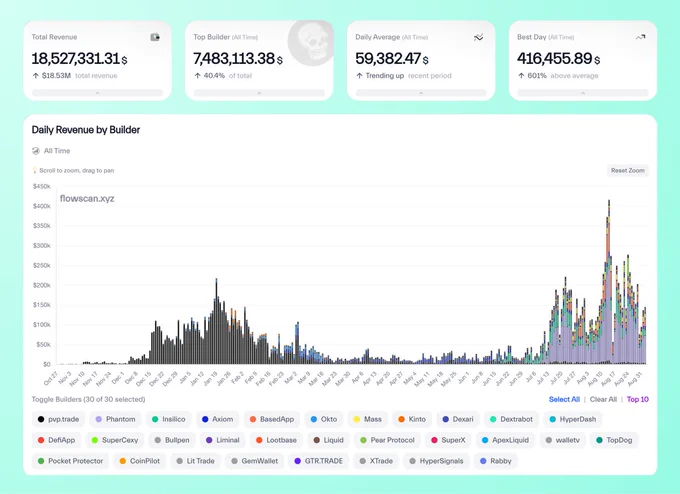Toggle the Lit Trade builder chip

pos(196,461)
